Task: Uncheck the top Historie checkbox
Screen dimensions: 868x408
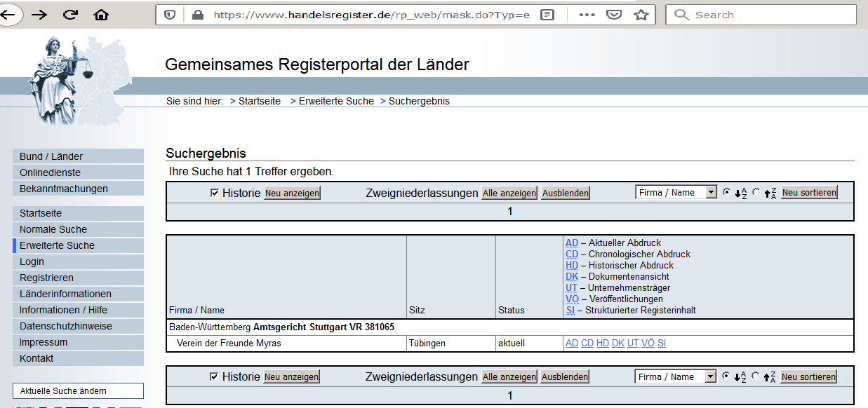Action: [215, 193]
